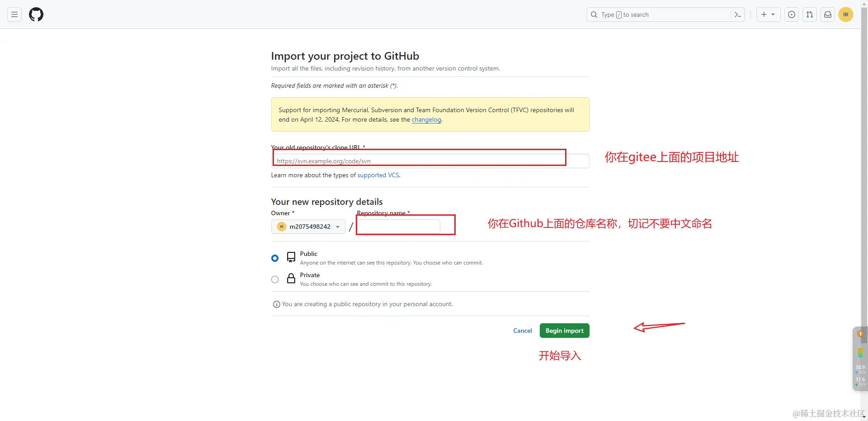Click the 'Your new repository details' heading
Screen dimensions: 868x421
[x=327, y=202]
